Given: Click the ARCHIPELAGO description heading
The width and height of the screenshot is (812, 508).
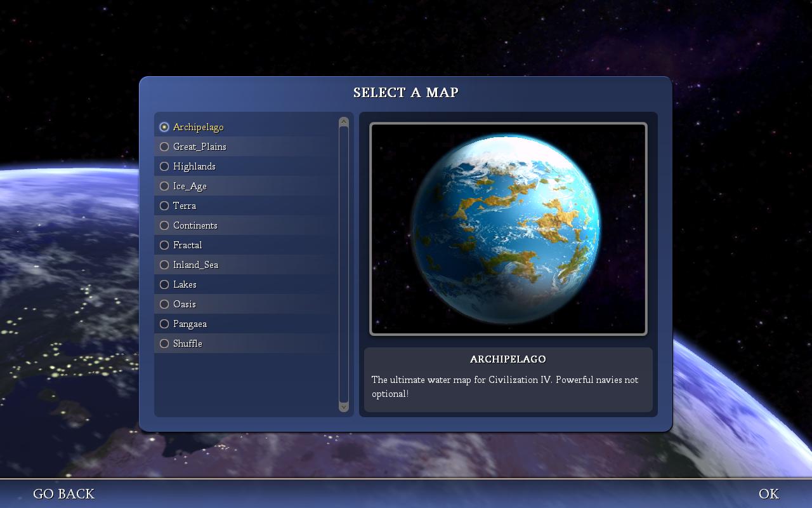Looking at the screenshot, I should click(508, 359).
